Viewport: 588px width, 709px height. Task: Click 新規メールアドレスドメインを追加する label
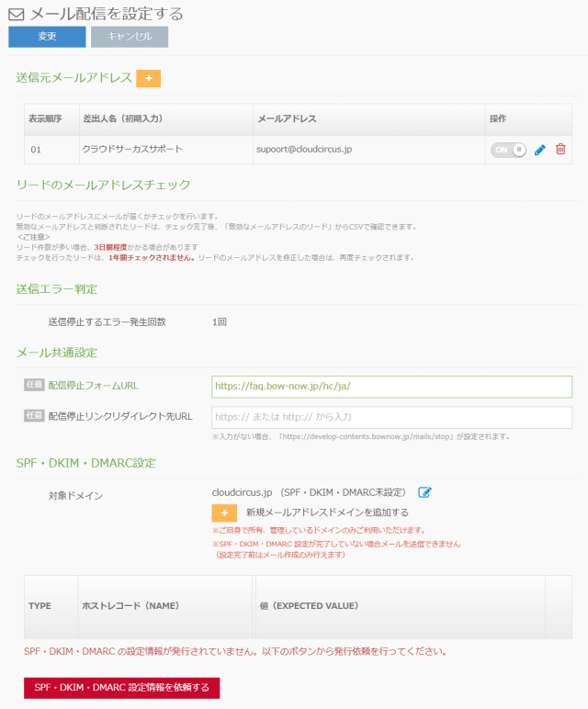click(x=327, y=512)
